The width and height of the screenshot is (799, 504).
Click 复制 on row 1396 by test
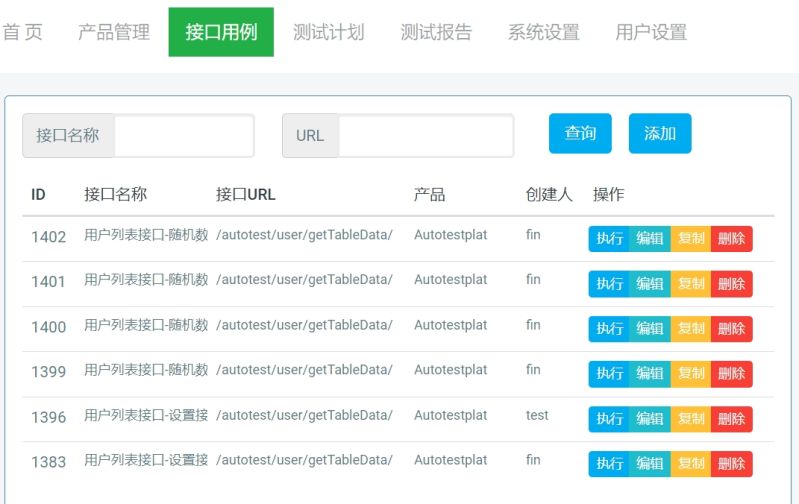pyautogui.click(x=691, y=419)
